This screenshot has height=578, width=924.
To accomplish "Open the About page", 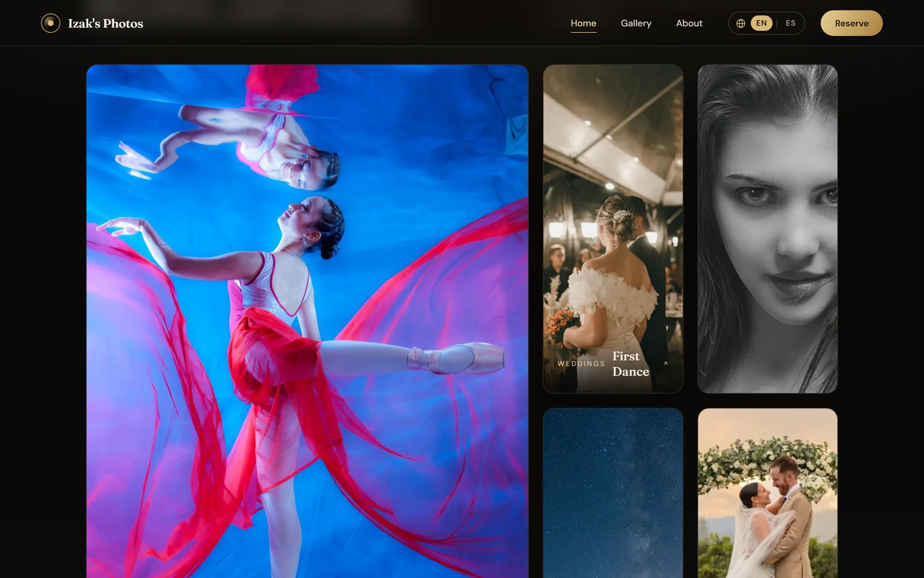I will [x=689, y=23].
